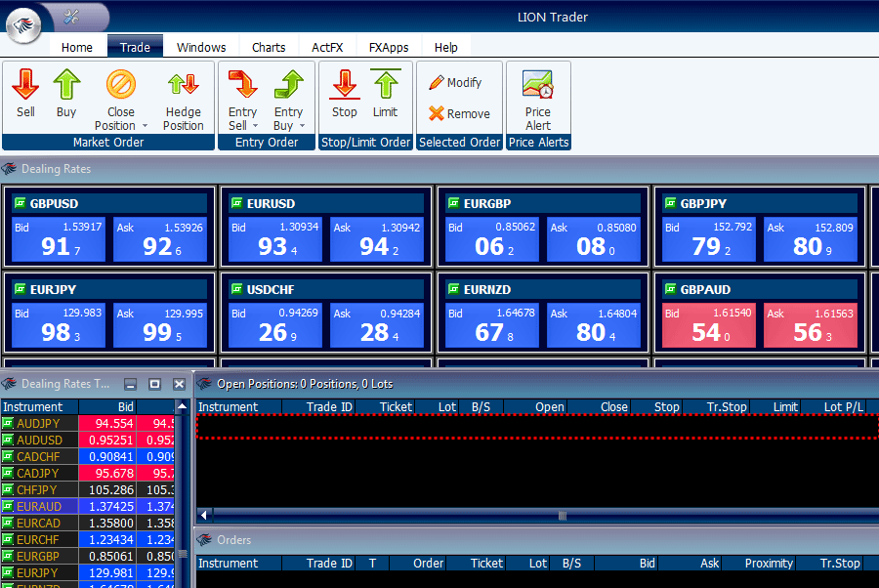Click the Buy market order icon
Screen dimensions: 879x588
tap(66, 84)
